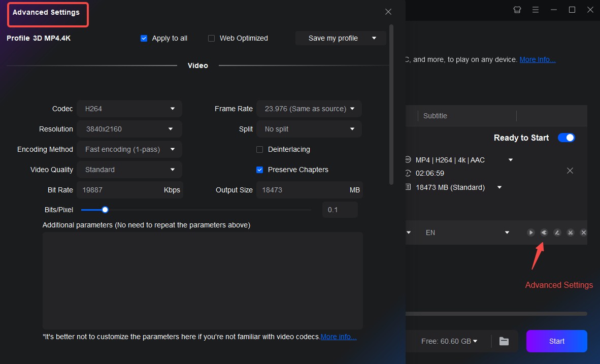Click the shopping cart icon in the titlebar

click(517, 10)
